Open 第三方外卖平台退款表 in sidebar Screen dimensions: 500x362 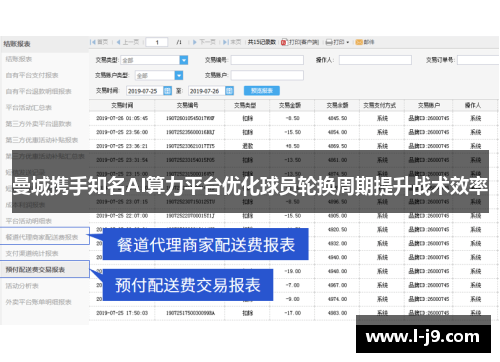click(38, 124)
